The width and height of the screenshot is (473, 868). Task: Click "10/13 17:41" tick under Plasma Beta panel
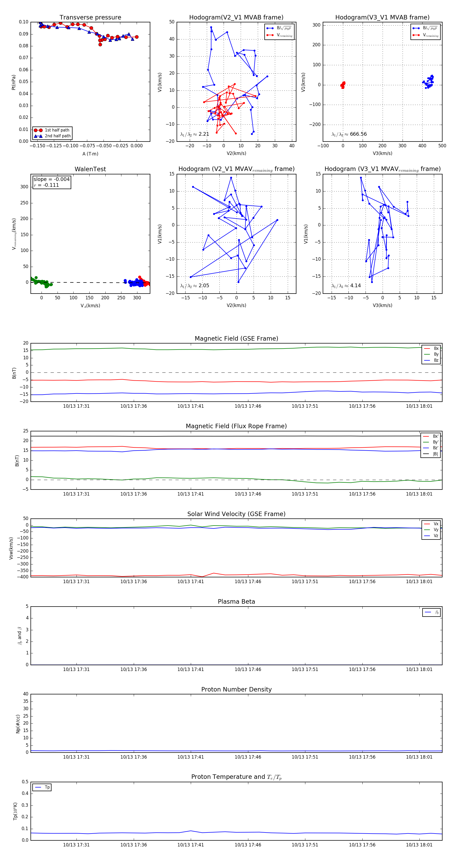191,669
